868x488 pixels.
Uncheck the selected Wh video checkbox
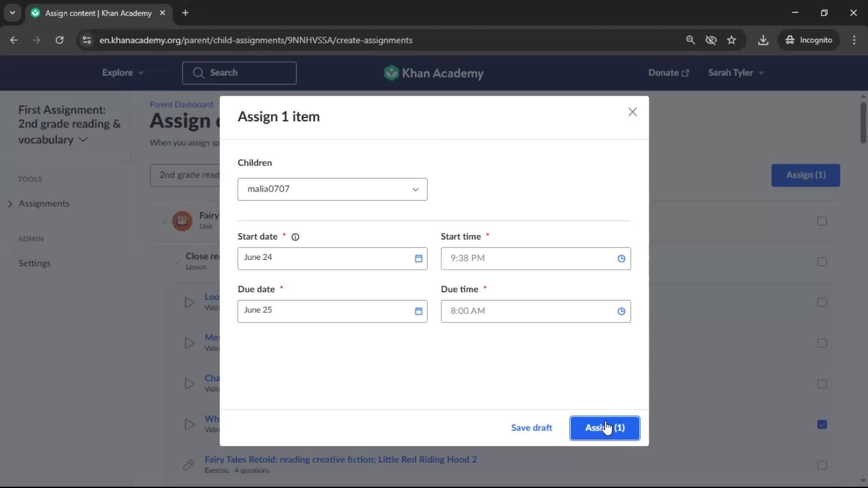point(822,425)
